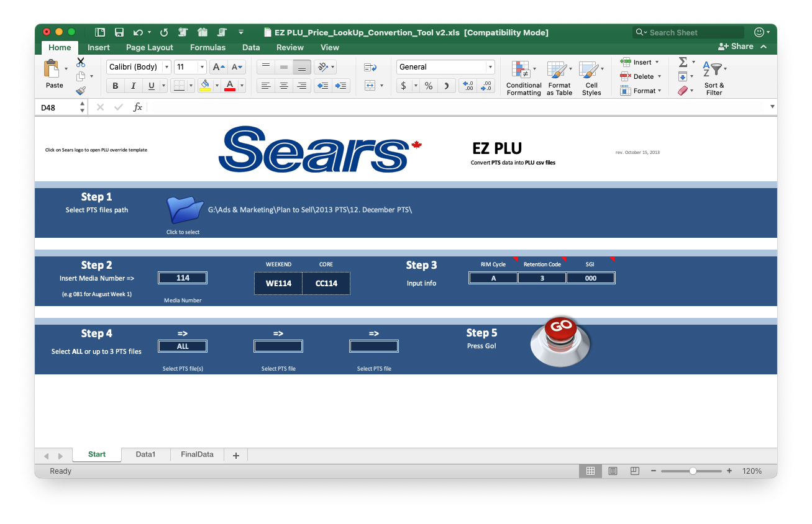Toggle underline formatting

151,86
